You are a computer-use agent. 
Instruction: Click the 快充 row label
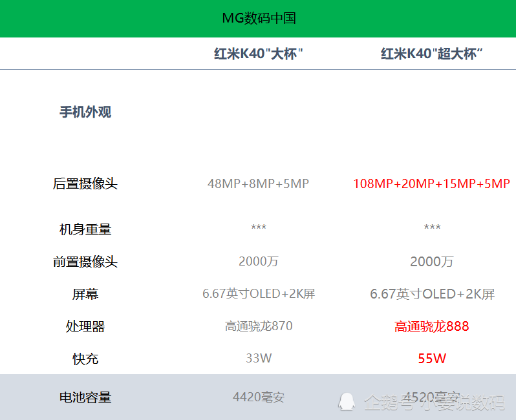(85, 359)
